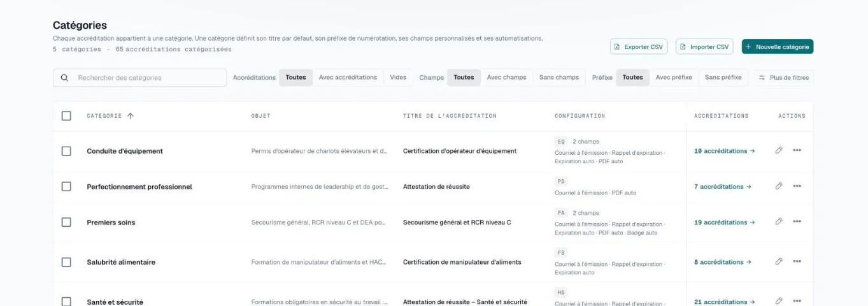Open the Conduite d'équipement category name
The width and height of the screenshot is (868, 306).
point(125,151)
